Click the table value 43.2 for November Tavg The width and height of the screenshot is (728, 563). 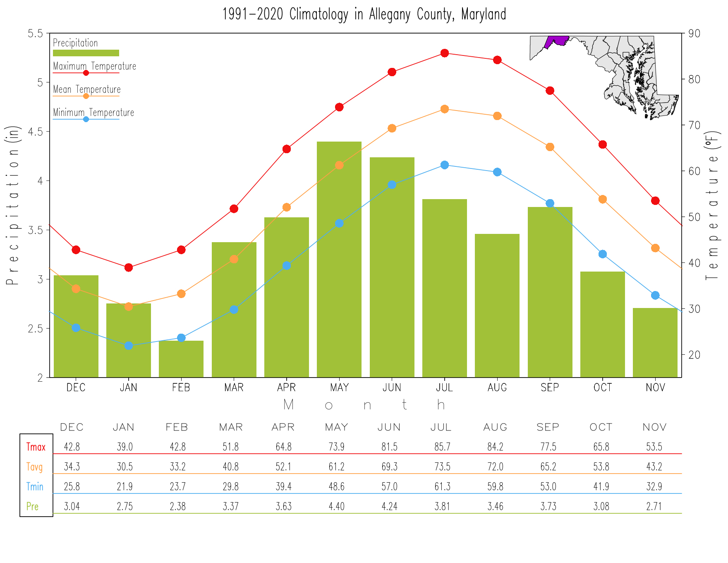point(654,467)
